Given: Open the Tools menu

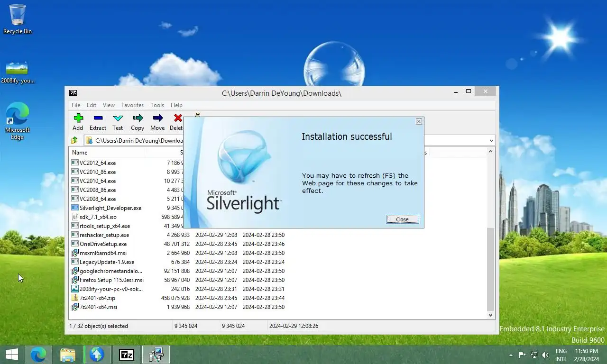Looking at the screenshot, I should click(x=157, y=105).
